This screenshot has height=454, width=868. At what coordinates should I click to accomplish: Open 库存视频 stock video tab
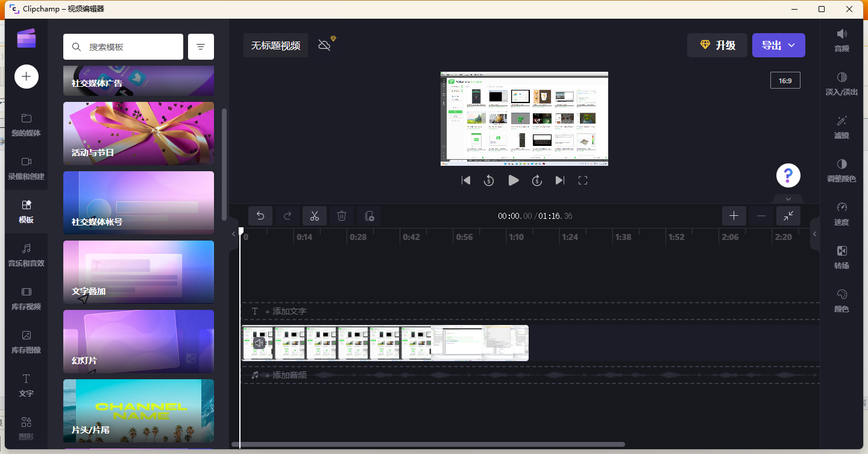[x=26, y=298]
